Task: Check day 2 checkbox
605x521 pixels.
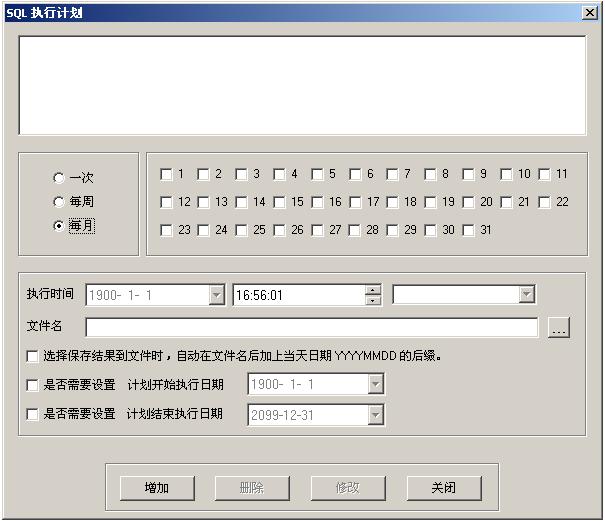Action: tap(203, 174)
